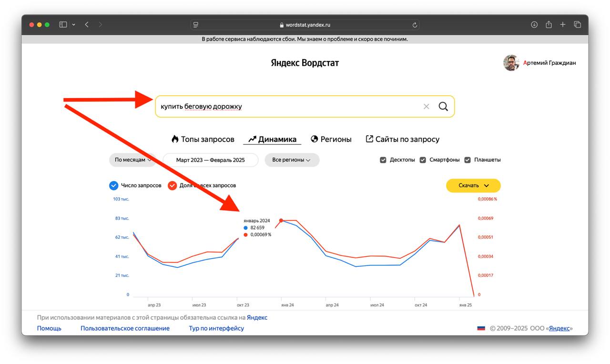Image resolution: width=610 pixels, height=364 pixels.
Task: Toggle Десктопы checkbox
Action: click(x=383, y=160)
